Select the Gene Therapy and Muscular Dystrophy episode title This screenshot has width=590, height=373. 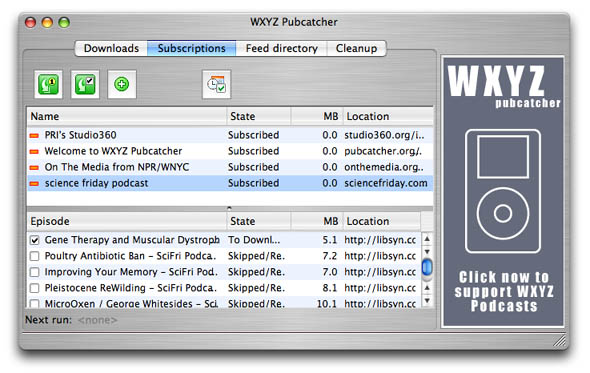point(132,240)
